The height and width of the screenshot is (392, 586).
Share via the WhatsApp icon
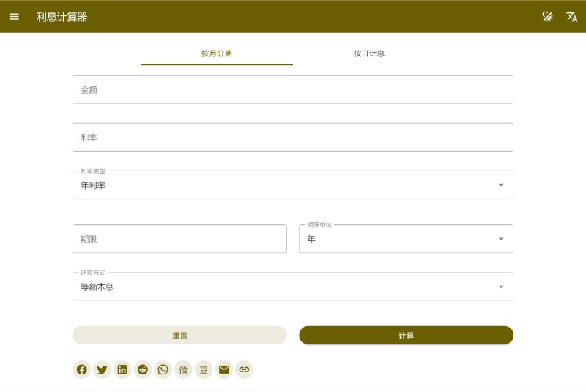(x=163, y=369)
